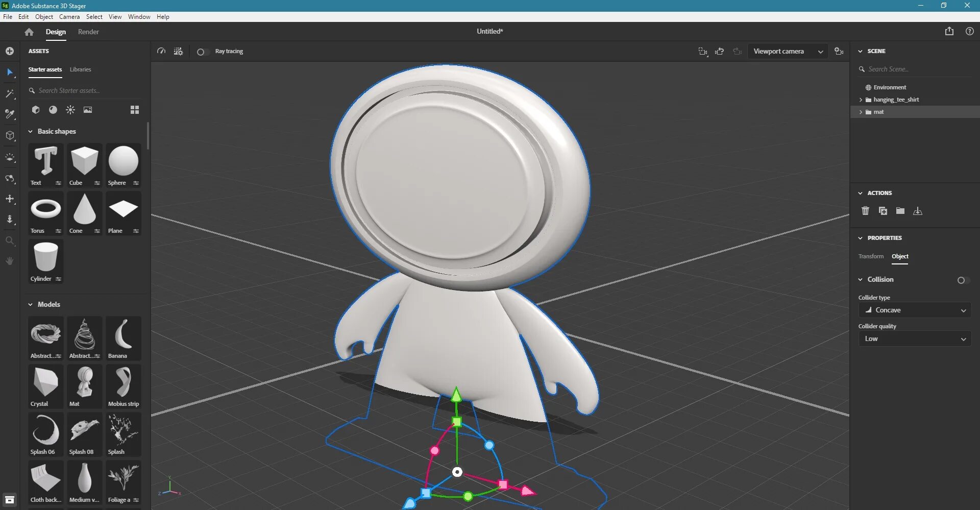Collapse the Basic shapes section

point(31,131)
